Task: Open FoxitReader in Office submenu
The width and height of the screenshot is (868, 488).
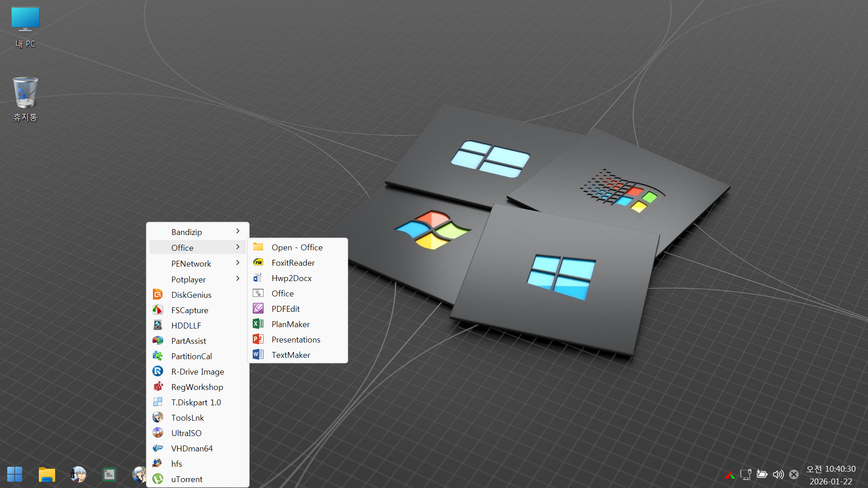Action: 293,263
